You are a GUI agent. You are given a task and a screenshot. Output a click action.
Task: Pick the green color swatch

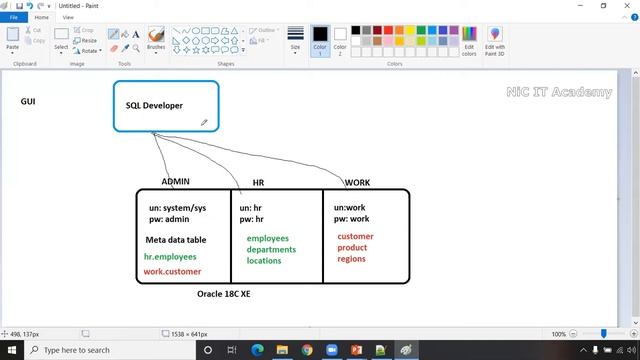pyautogui.click(x=421, y=30)
